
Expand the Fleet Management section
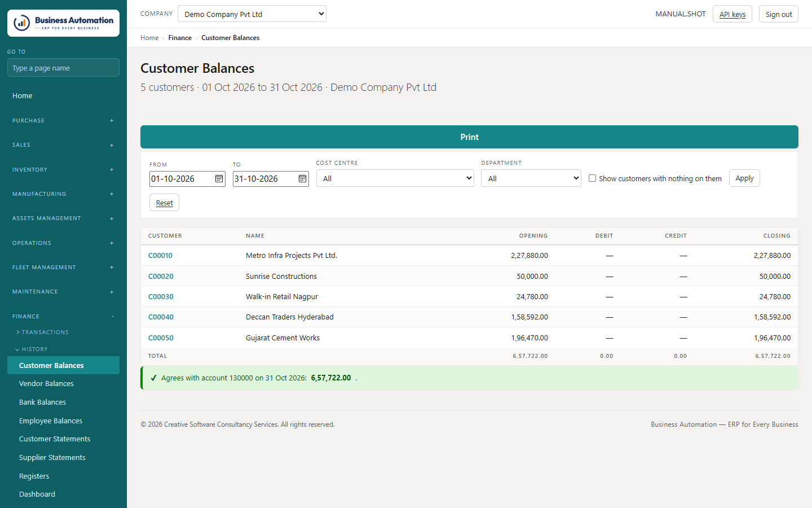pyautogui.click(x=63, y=268)
